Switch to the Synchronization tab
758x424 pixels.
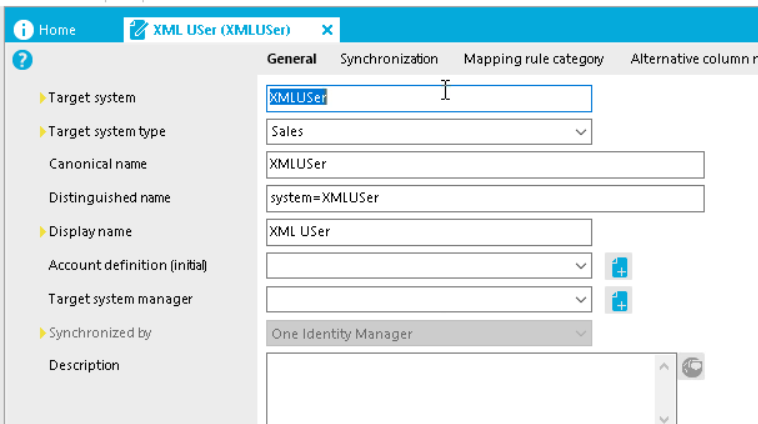389,59
